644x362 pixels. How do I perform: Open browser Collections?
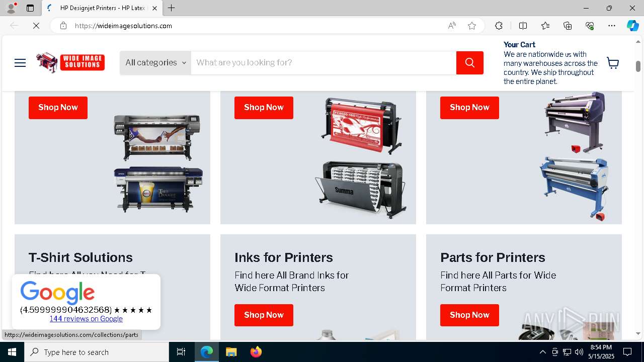click(x=568, y=26)
